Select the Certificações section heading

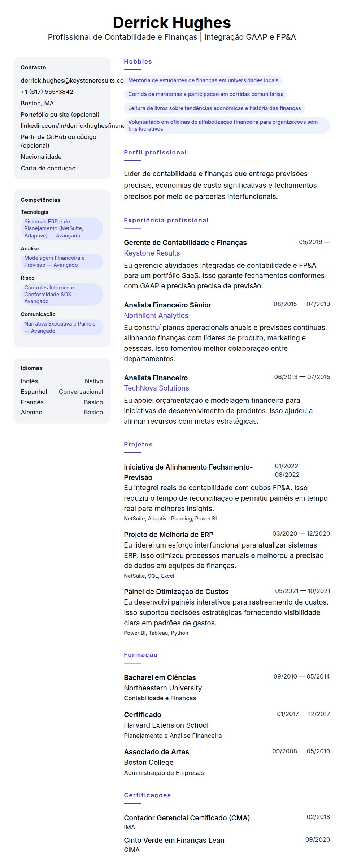[147, 795]
